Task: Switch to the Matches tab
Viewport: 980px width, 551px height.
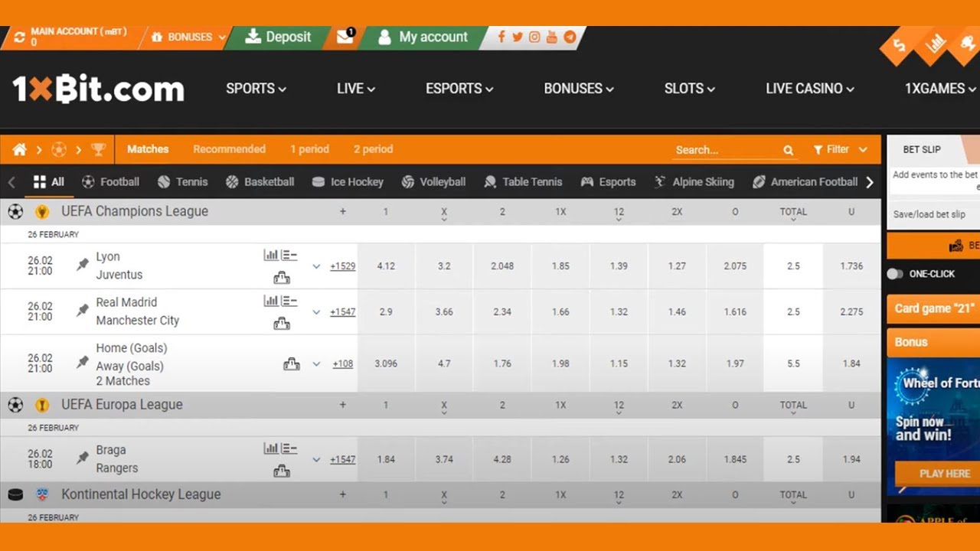Action: (148, 149)
